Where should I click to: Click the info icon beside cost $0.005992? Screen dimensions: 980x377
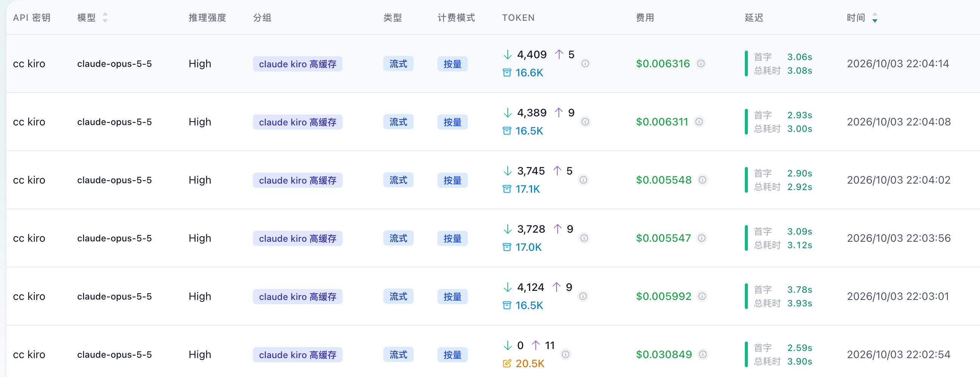click(x=702, y=296)
